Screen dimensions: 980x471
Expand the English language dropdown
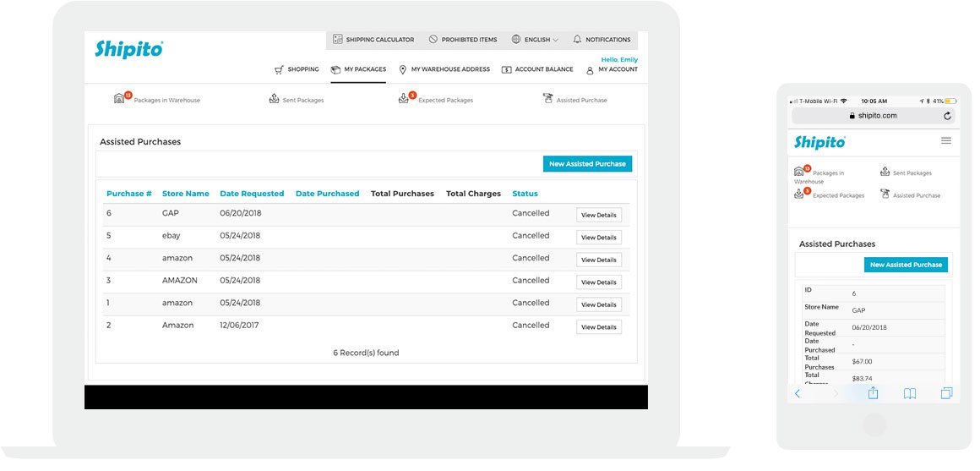(x=536, y=40)
